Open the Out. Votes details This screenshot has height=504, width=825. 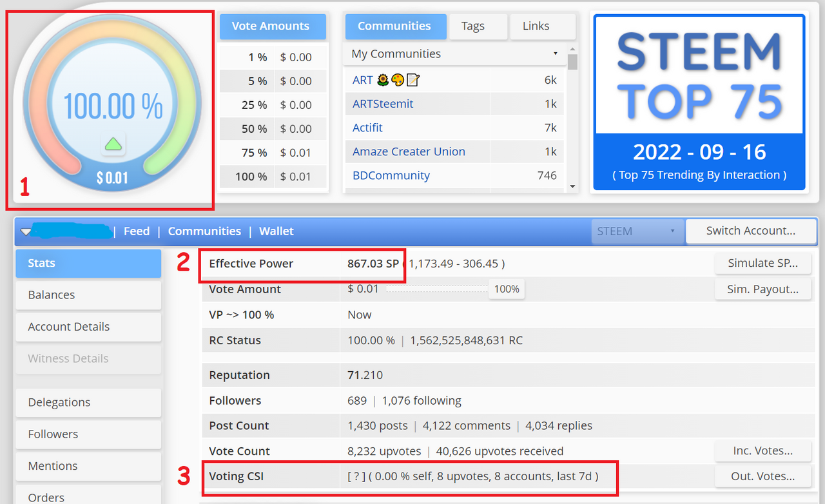click(762, 476)
